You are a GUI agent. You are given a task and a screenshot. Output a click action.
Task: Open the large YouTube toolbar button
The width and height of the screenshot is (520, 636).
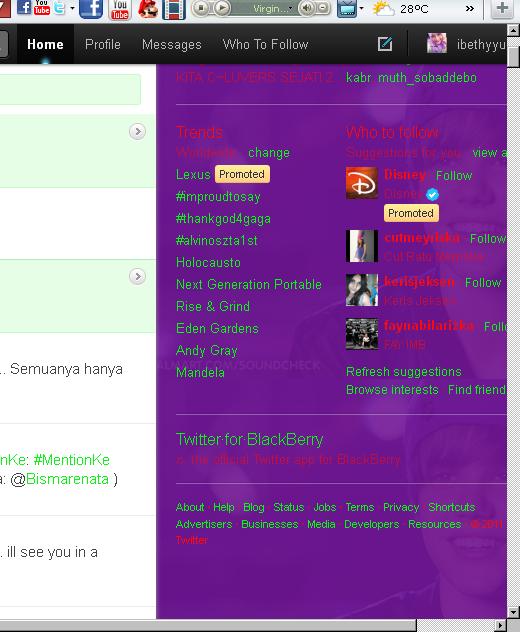click(120, 9)
